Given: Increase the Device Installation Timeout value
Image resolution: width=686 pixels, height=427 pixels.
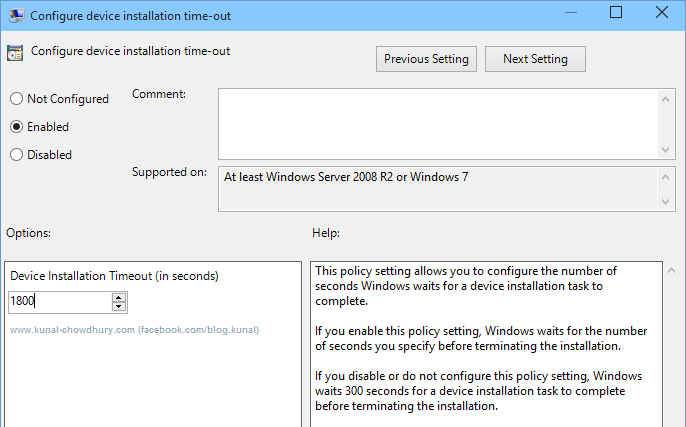Looking at the screenshot, I should [x=119, y=297].
